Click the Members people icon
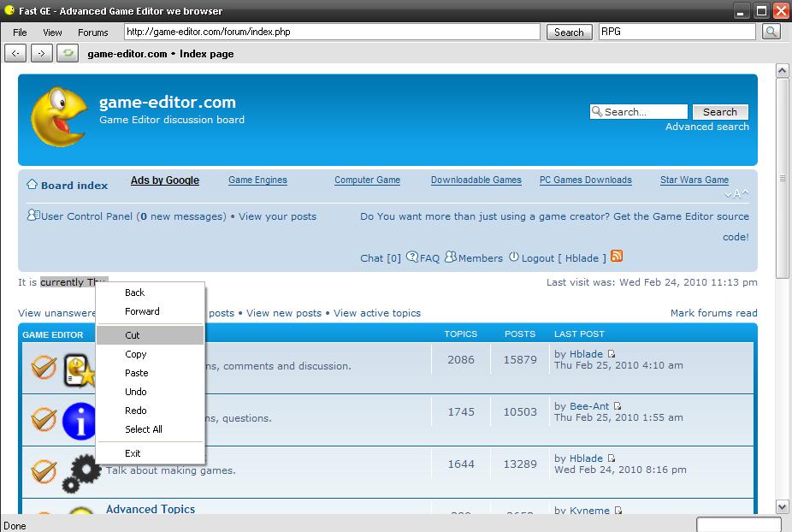This screenshot has height=532, width=792. (451, 257)
